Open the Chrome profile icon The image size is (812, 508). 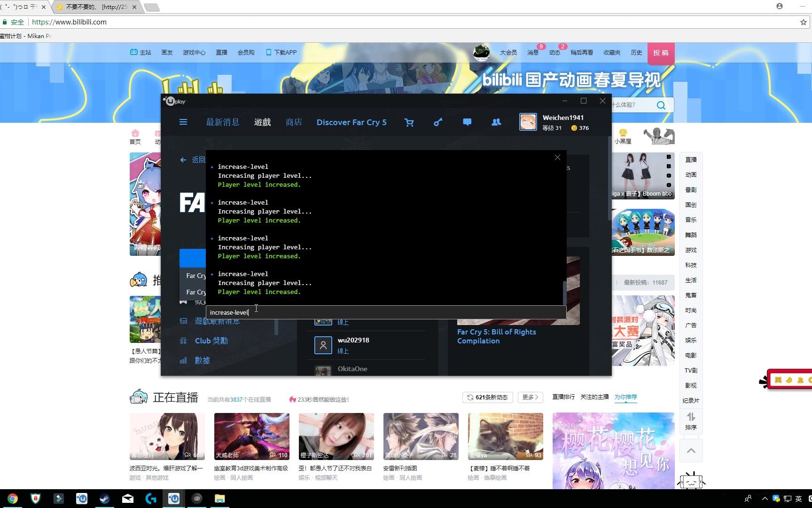coord(780,6)
